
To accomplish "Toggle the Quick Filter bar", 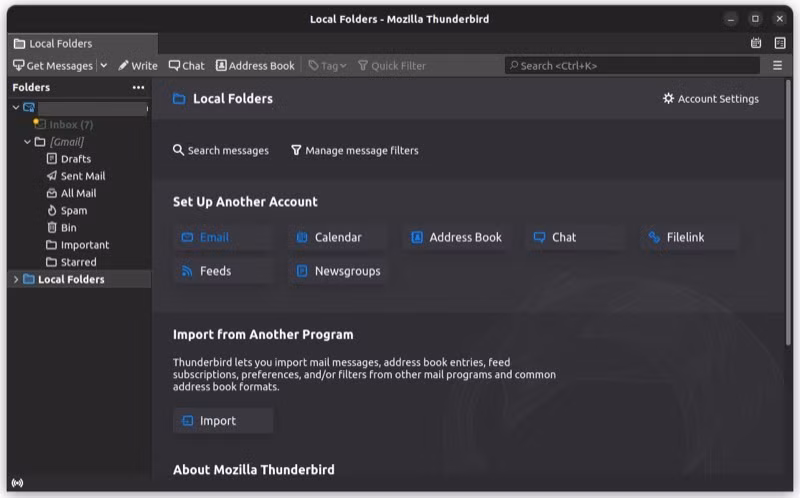I will coord(392,66).
